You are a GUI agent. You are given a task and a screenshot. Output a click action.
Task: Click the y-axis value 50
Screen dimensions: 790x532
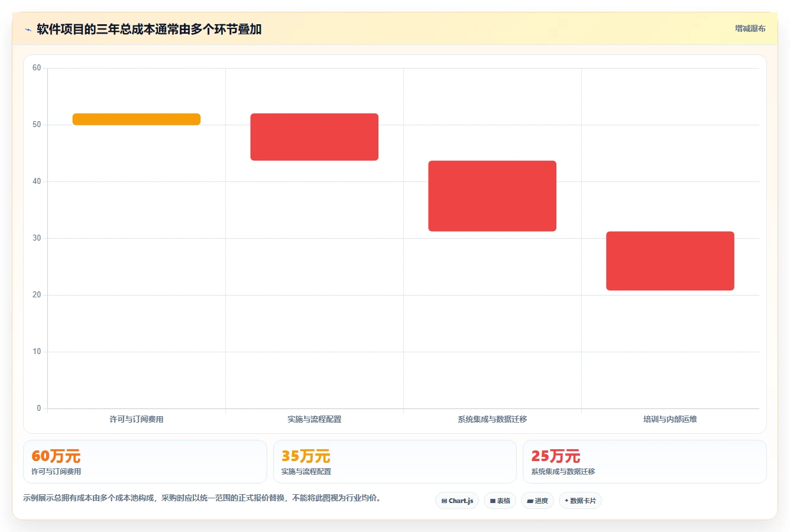pyautogui.click(x=37, y=125)
